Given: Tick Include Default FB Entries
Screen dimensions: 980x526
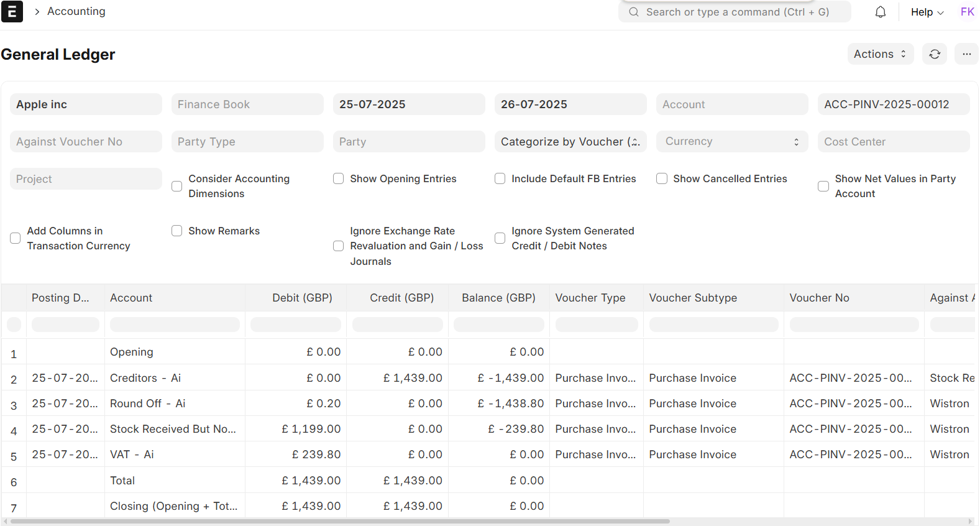Looking at the screenshot, I should [x=500, y=179].
